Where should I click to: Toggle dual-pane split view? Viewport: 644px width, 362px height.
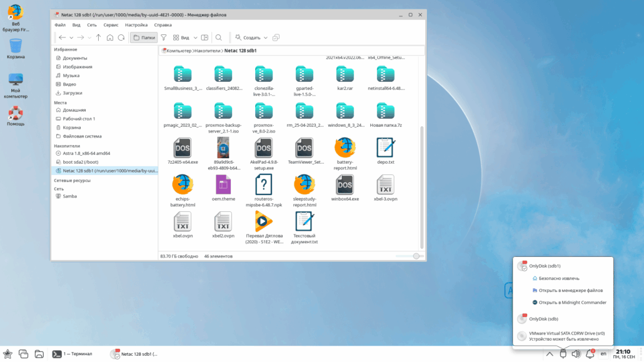204,38
